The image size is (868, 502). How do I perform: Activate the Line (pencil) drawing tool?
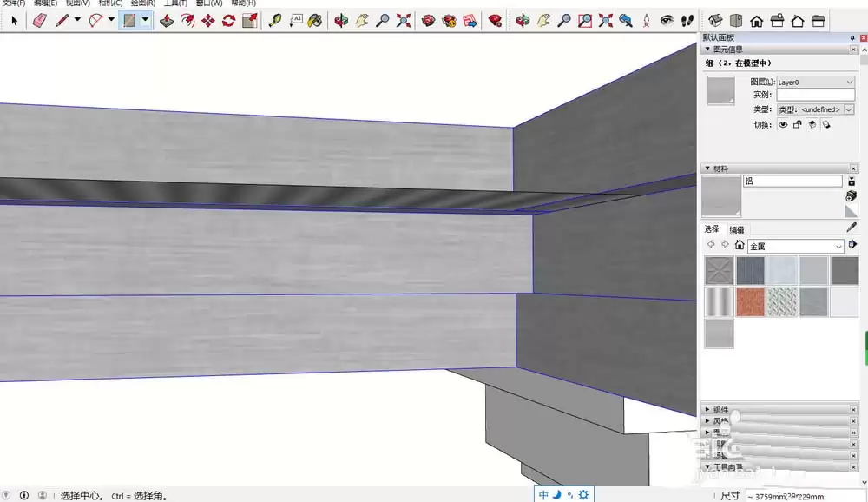pyautogui.click(x=61, y=19)
